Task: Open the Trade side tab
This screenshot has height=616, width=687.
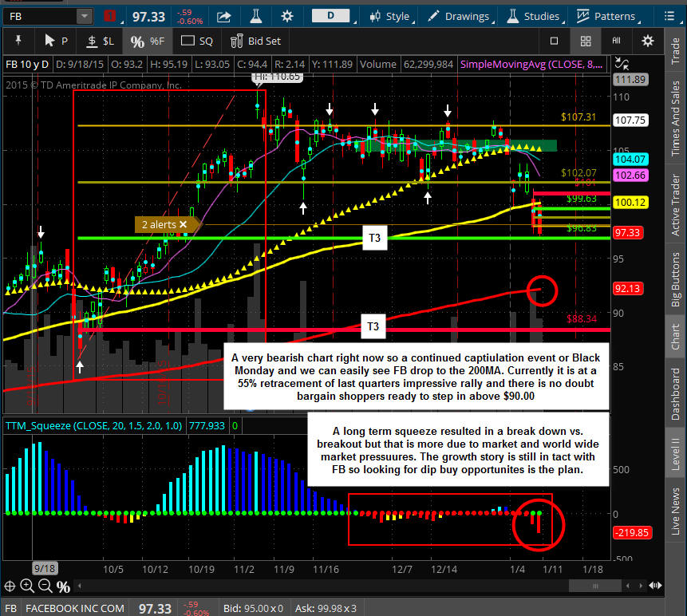Action: coord(675,51)
